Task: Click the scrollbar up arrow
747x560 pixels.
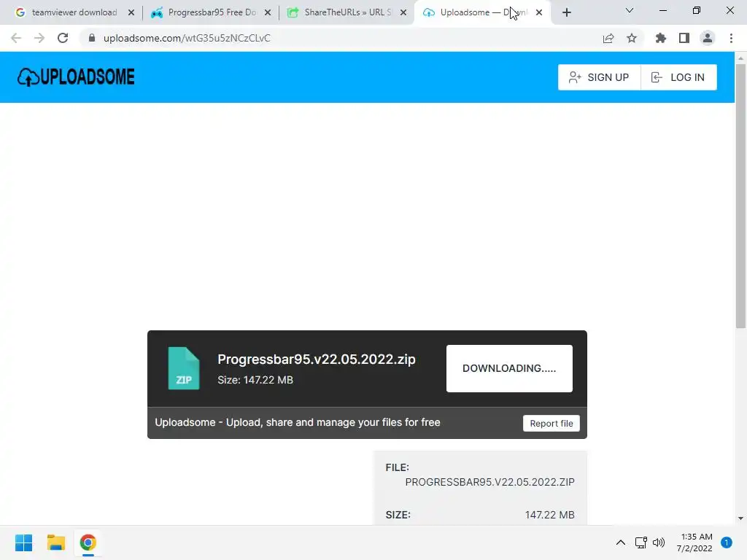Action: (740, 58)
